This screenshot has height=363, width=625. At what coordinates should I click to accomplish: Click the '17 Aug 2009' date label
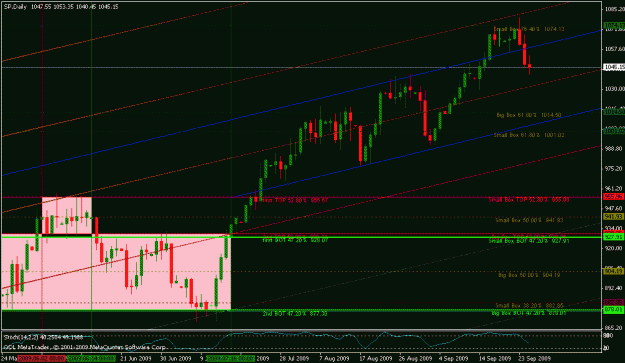click(375, 359)
